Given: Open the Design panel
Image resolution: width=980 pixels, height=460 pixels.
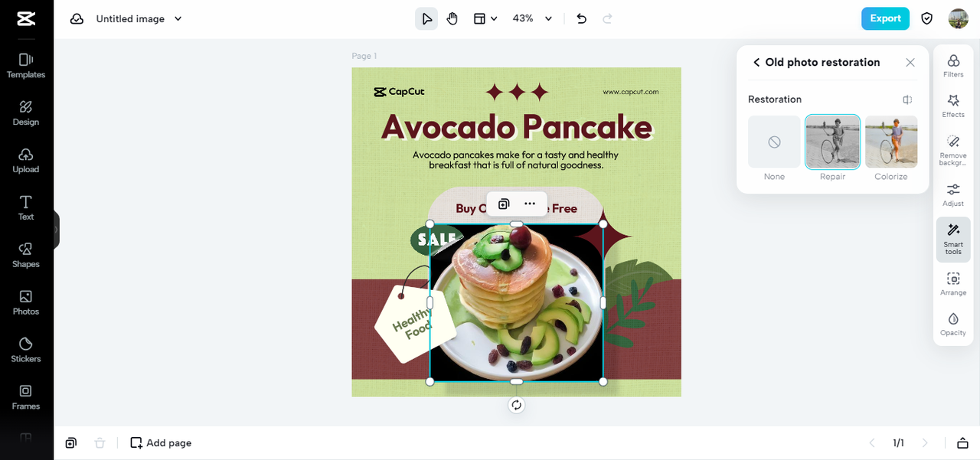Looking at the screenshot, I should click(x=26, y=113).
